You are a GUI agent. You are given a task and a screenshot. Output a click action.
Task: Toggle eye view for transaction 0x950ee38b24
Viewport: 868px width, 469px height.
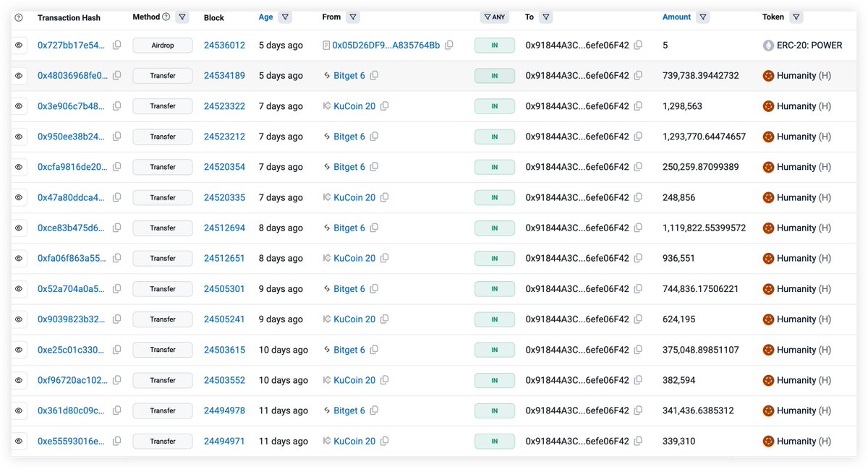[19, 137]
